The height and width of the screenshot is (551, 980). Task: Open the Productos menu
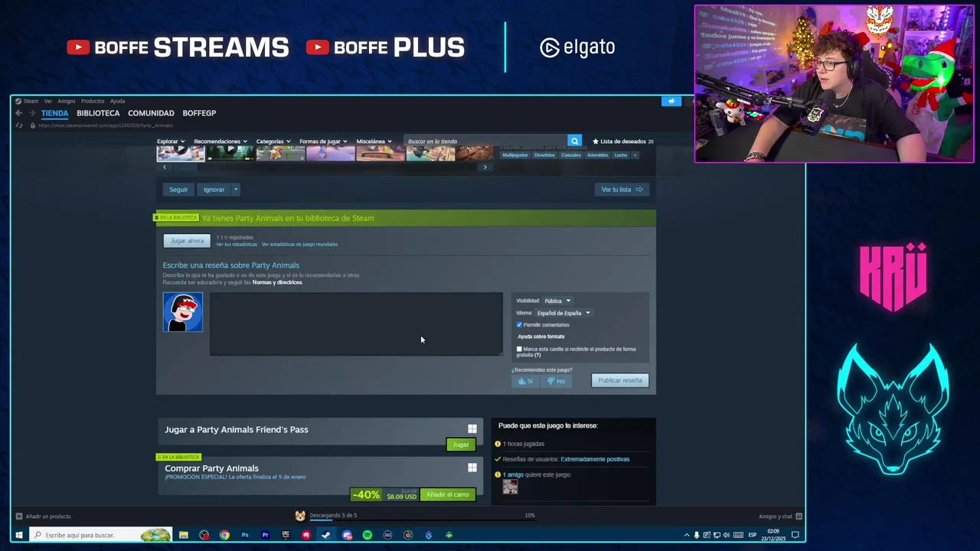(93, 101)
